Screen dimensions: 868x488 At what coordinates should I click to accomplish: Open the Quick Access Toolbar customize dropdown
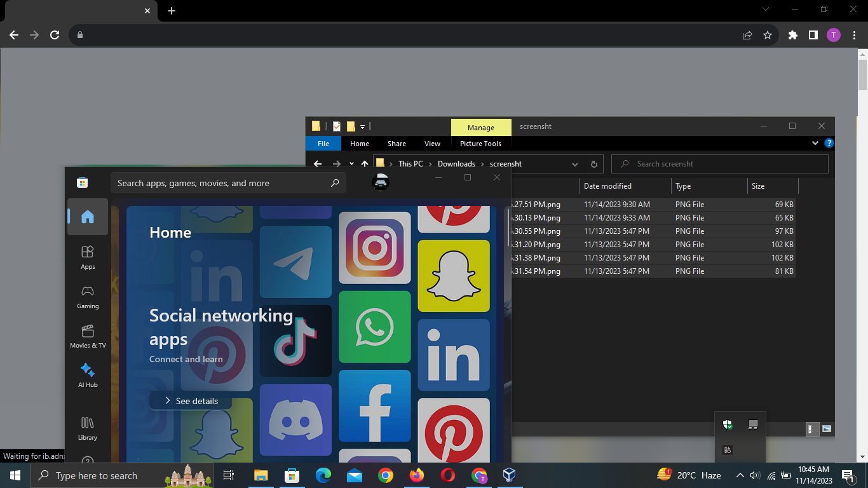pos(362,126)
